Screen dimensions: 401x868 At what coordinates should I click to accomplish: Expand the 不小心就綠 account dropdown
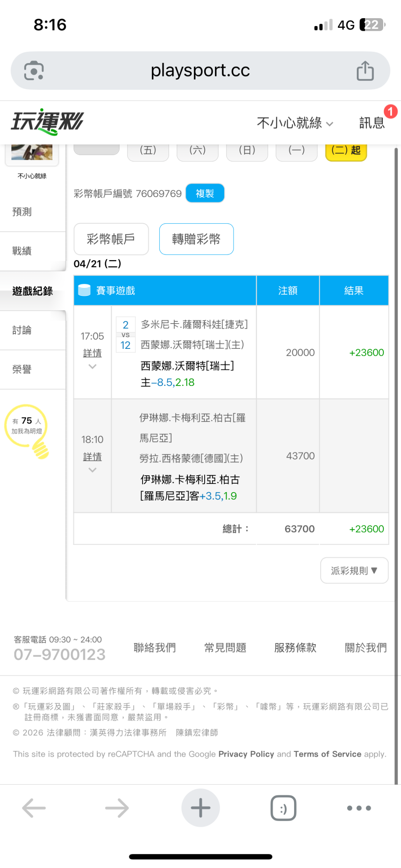click(x=295, y=123)
